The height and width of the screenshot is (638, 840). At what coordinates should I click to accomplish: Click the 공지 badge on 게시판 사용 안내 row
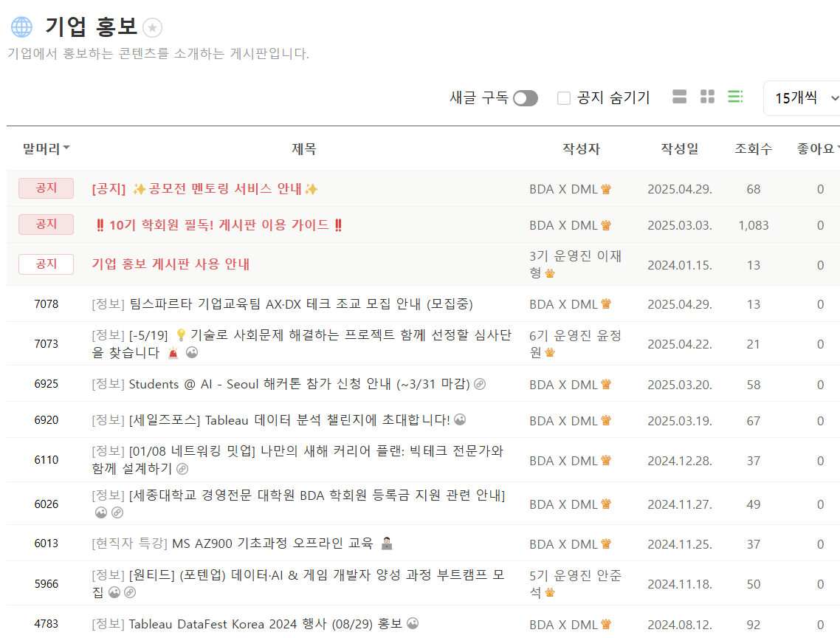coord(46,264)
